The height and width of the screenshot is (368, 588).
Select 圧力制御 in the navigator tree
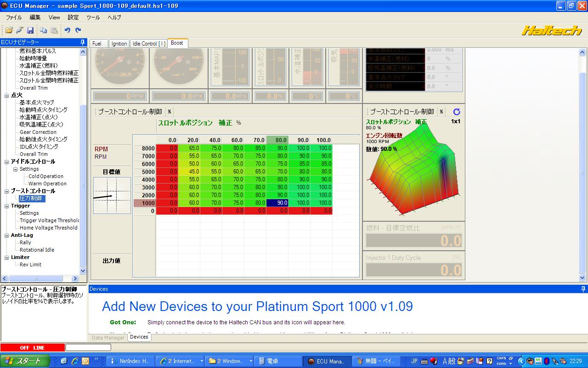click(x=32, y=198)
